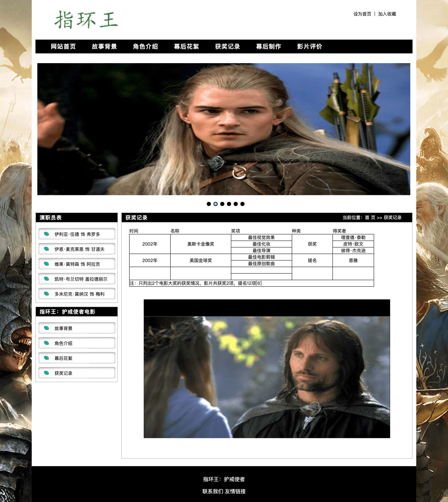Click leaf icon next to sidebar 获奖记录
448x502 pixels.
[x=46, y=373]
